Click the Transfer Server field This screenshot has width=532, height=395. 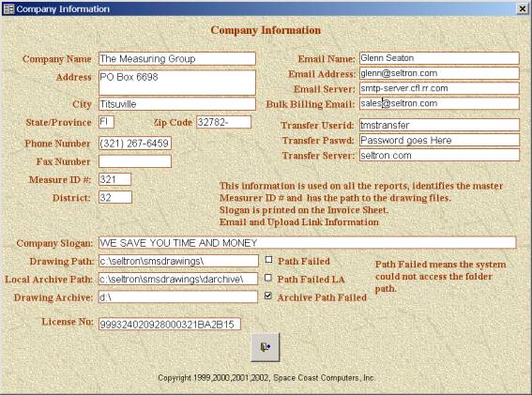439,156
